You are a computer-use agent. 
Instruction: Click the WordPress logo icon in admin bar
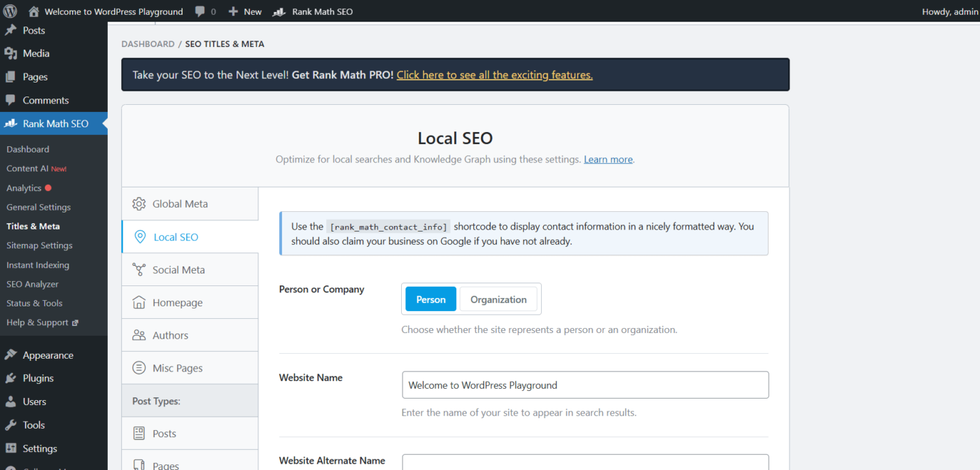pos(10,11)
